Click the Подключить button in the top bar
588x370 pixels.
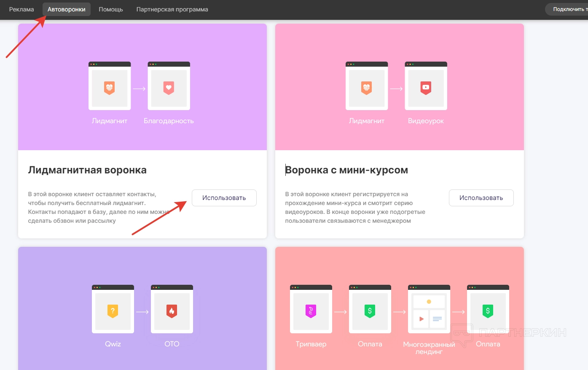(x=567, y=9)
